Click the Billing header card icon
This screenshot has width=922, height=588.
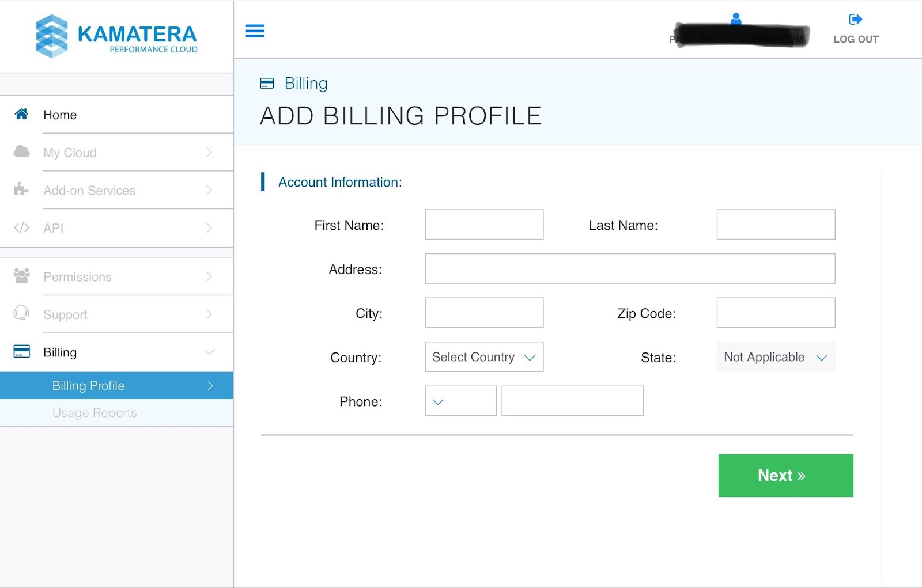click(267, 84)
